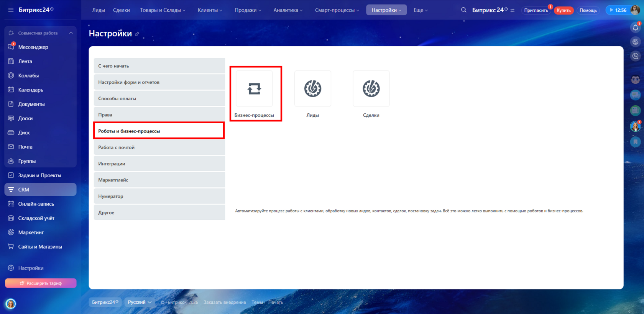Expand the top Настройки dropdown
The height and width of the screenshot is (314, 644).
pyautogui.click(x=386, y=10)
